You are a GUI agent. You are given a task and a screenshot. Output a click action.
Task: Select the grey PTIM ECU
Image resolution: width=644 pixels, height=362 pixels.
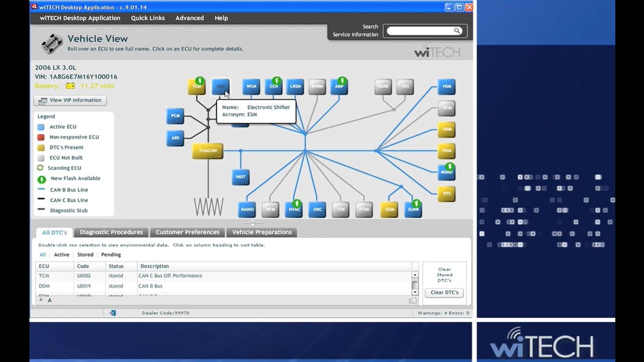click(x=364, y=210)
